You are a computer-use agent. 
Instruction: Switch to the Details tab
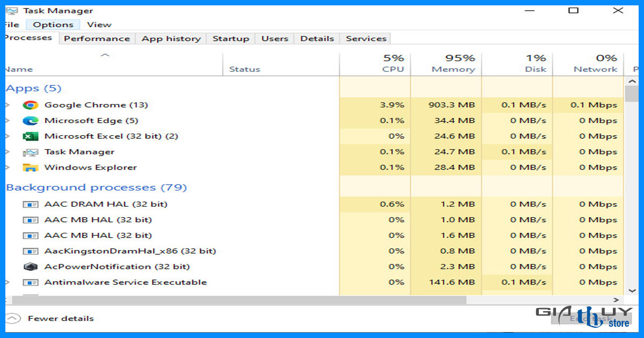(x=317, y=39)
